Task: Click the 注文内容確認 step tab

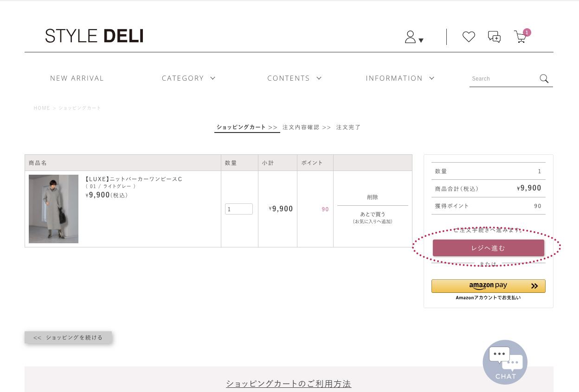Action: pyautogui.click(x=301, y=127)
